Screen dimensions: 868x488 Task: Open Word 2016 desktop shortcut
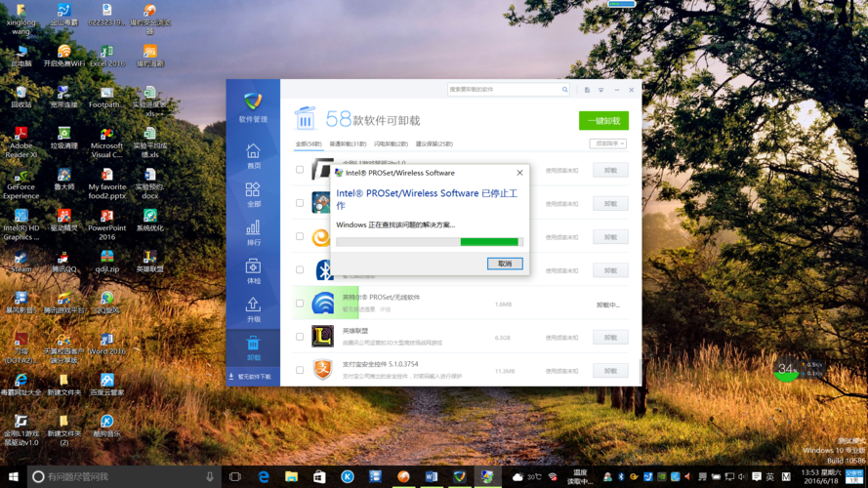106,343
